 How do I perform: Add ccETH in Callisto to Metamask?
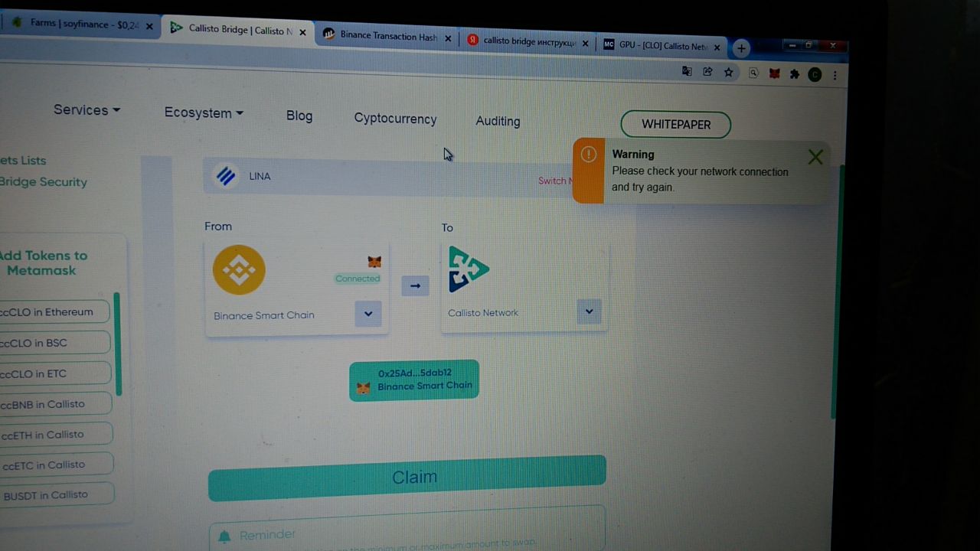pos(56,434)
